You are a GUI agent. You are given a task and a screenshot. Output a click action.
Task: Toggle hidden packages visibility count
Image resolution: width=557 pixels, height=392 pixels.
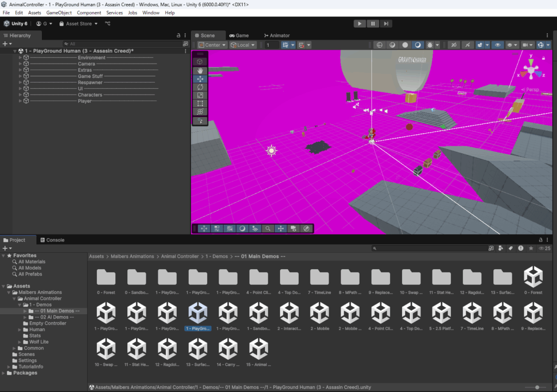coord(544,248)
